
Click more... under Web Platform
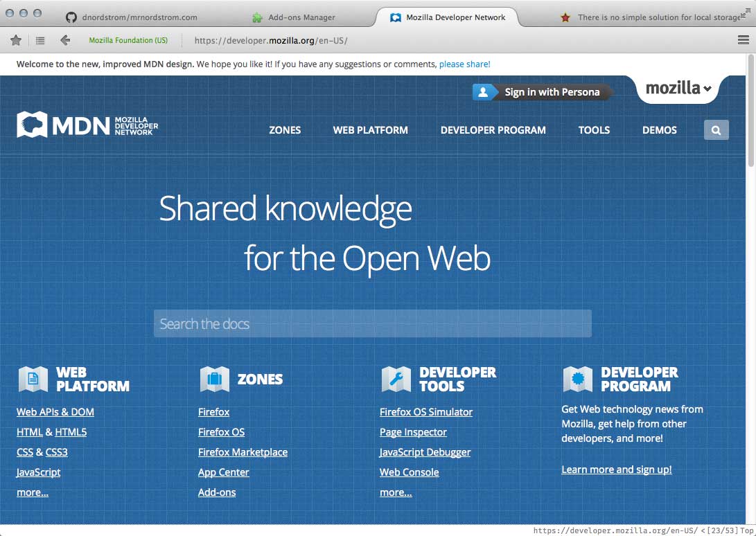coord(33,492)
